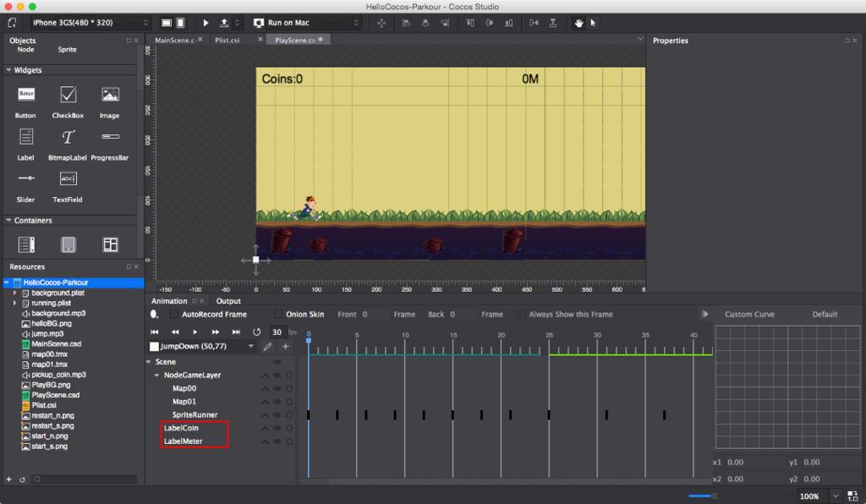Add a new animation with plus icon
This screenshot has width=866, height=504.
[x=286, y=346]
